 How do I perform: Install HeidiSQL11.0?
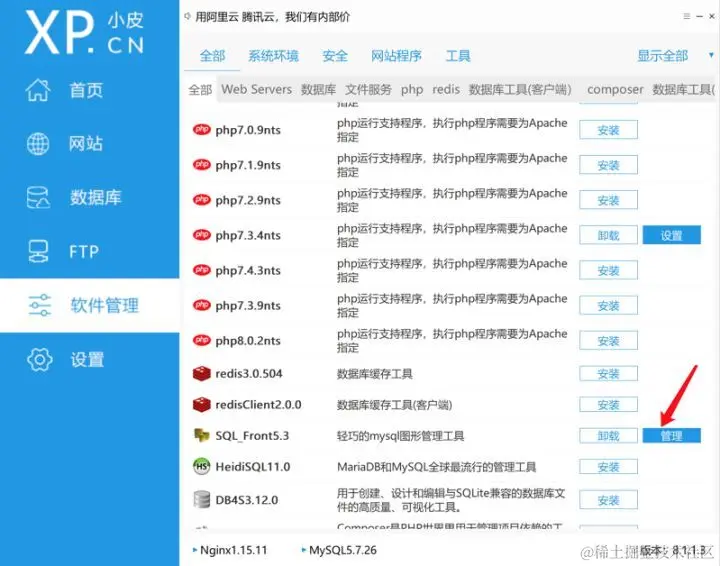click(608, 466)
